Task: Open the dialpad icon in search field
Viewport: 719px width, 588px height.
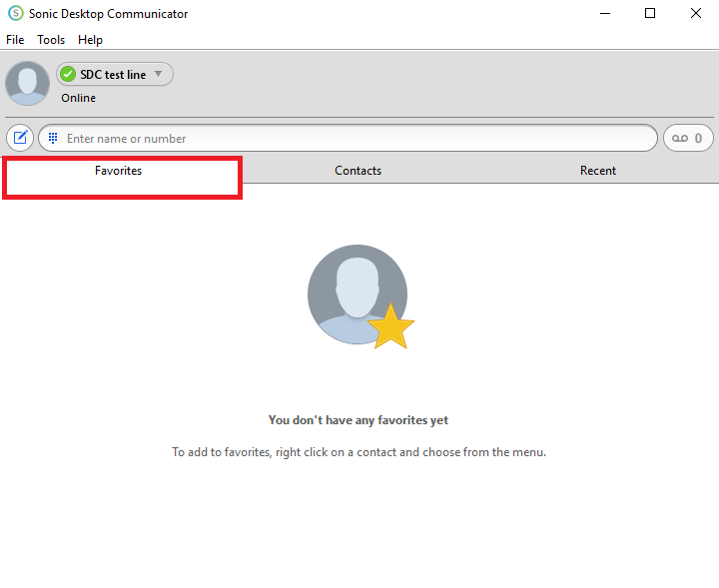Action: pyautogui.click(x=53, y=138)
